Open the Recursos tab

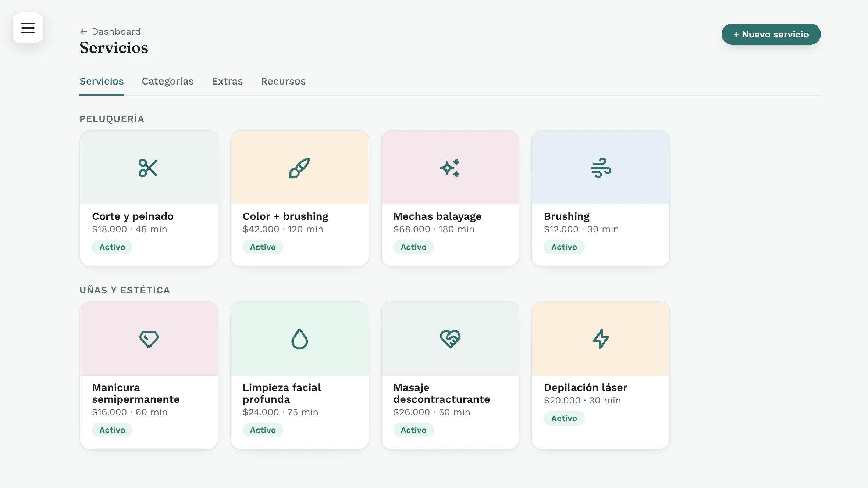(x=283, y=81)
